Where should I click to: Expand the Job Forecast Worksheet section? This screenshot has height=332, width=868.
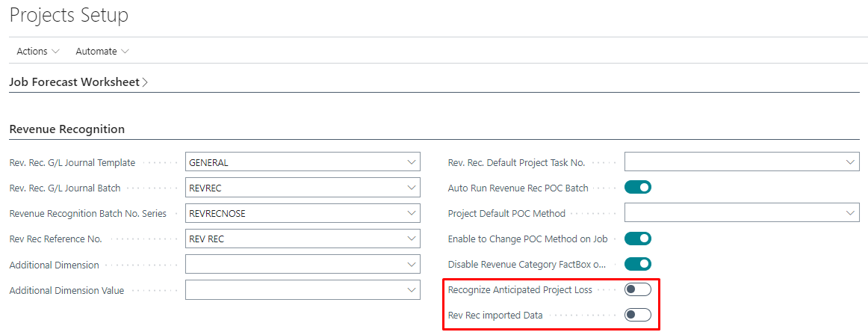[78, 82]
